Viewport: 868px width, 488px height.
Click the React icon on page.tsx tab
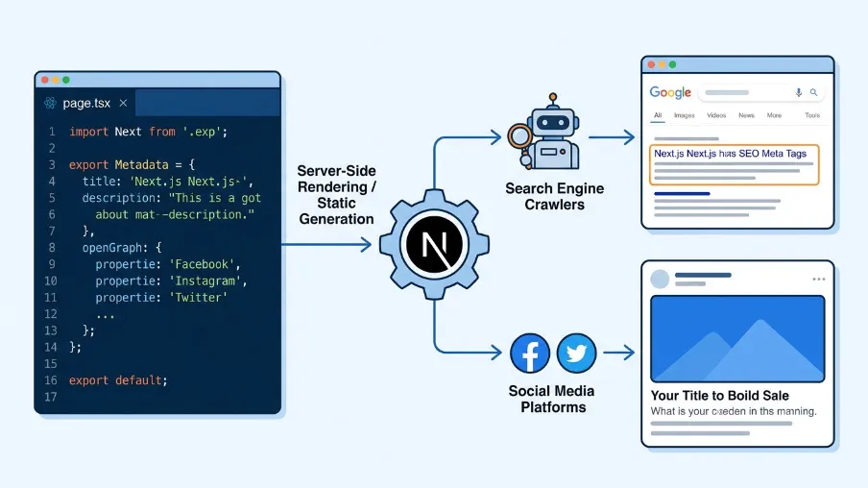tap(50, 103)
